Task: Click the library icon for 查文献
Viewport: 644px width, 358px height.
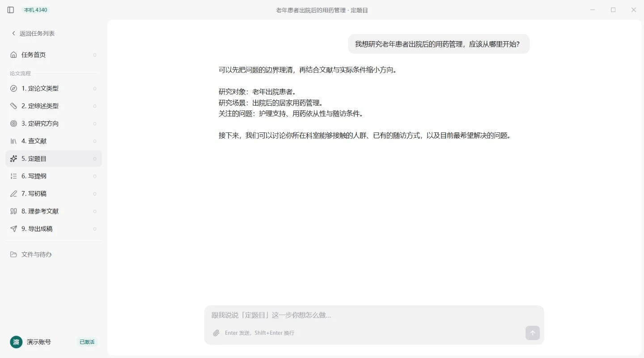Action: (x=13, y=141)
